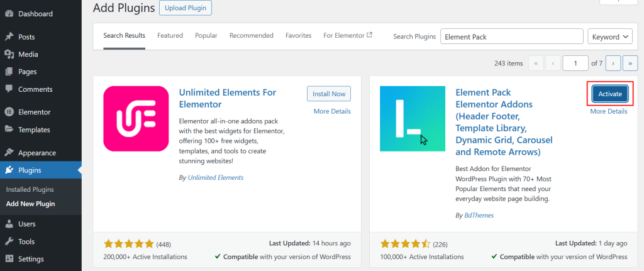Open More Details for Element Pack
The height and width of the screenshot is (271, 644).
pyautogui.click(x=608, y=111)
